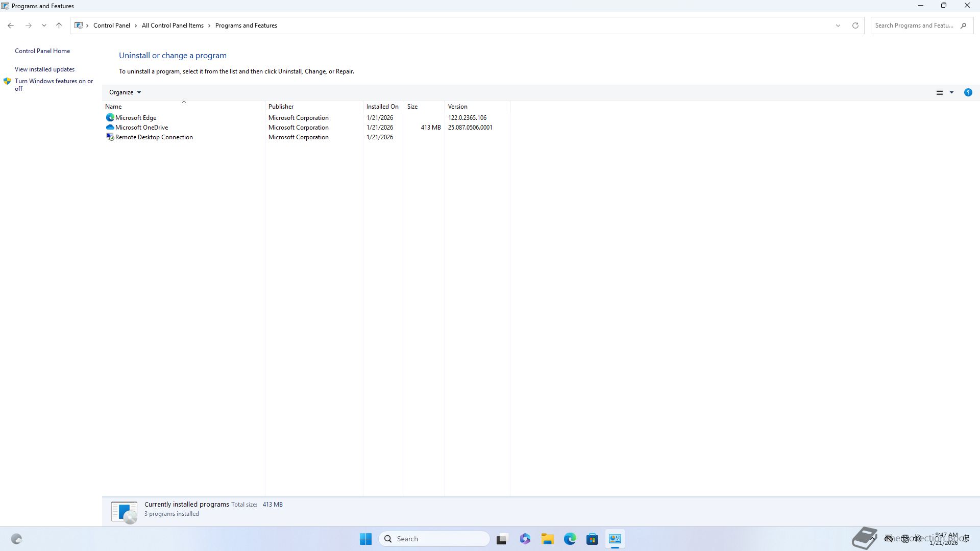
Task: Open the Windows Start menu
Action: point(365,539)
